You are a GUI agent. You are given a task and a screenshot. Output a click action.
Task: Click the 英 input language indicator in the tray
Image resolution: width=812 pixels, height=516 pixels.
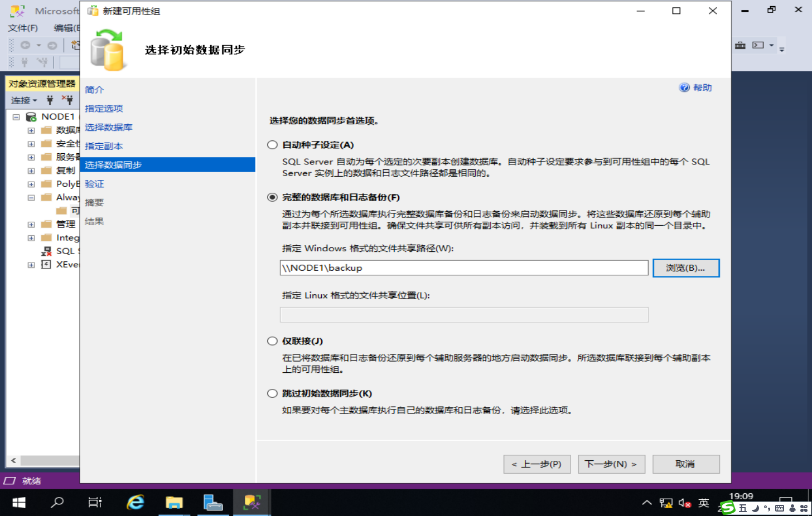click(704, 503)
